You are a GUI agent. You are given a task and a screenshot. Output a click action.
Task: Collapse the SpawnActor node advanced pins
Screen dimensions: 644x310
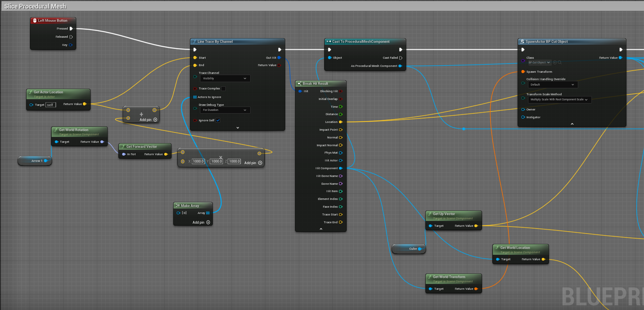click(x=572, y=124)
